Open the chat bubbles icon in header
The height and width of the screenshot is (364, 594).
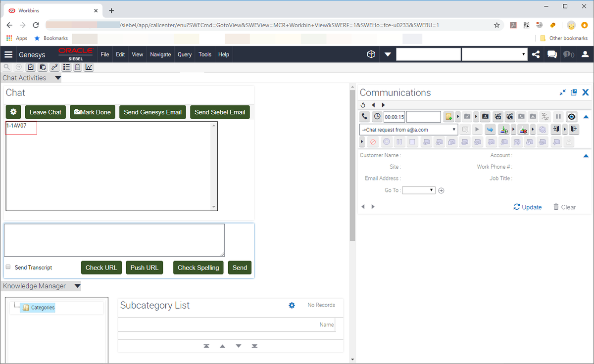(552, 54)
